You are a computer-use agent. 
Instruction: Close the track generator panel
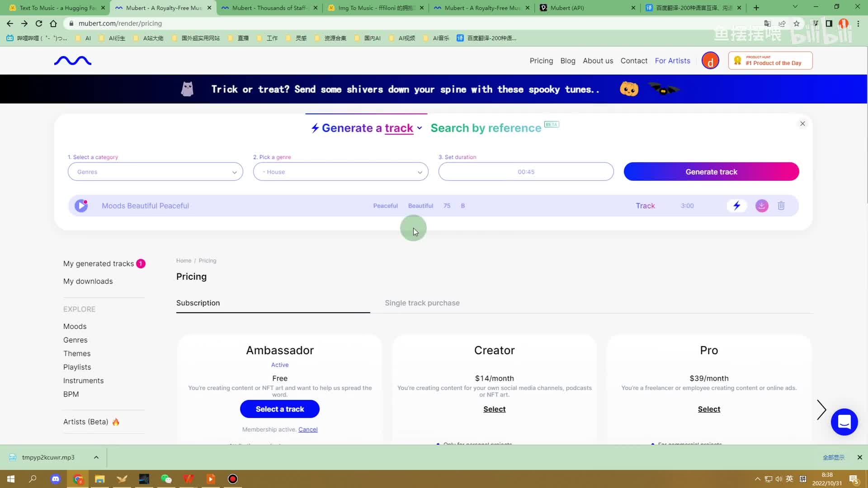[x=802, y=124]
